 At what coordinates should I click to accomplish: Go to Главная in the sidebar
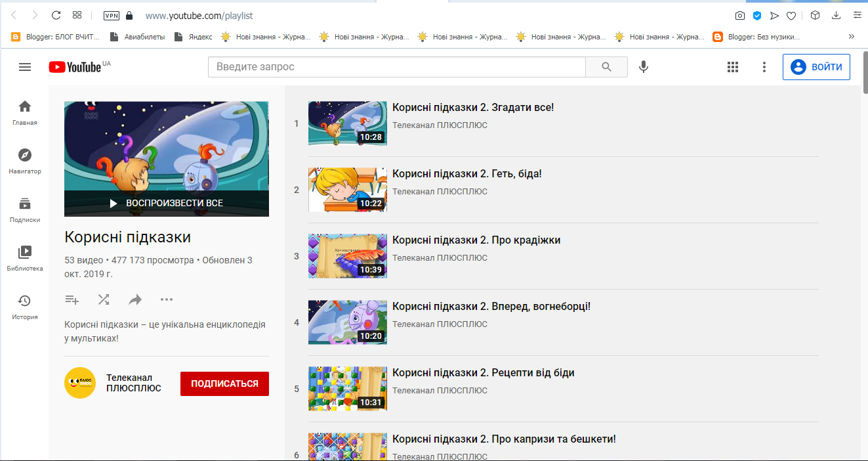[x=24, y=112]
